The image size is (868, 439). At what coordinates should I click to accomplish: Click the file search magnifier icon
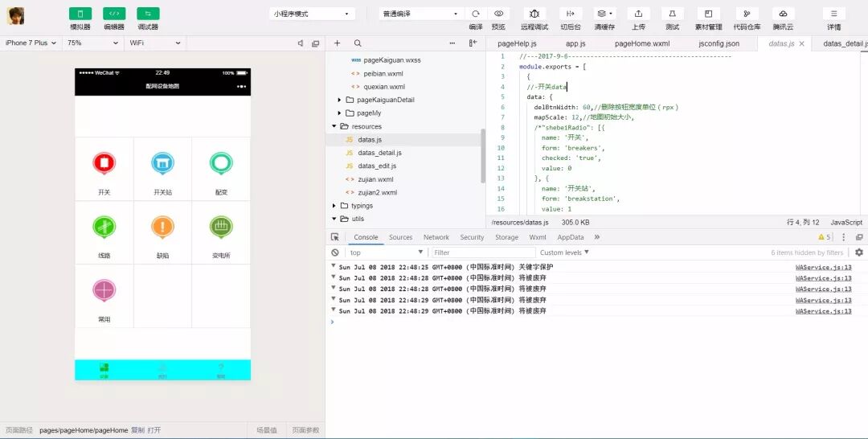[x=358, y=43]
